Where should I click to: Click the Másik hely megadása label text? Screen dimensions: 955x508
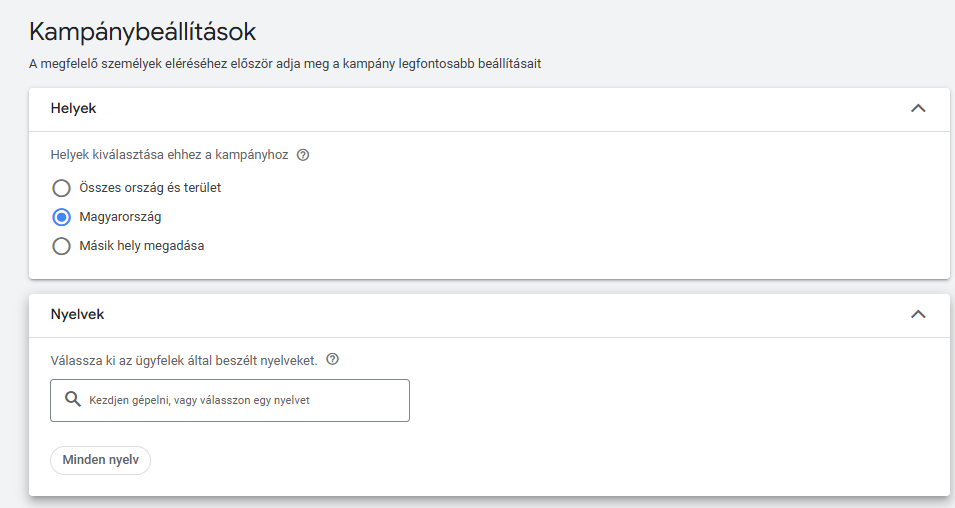(x=141, y=246)
